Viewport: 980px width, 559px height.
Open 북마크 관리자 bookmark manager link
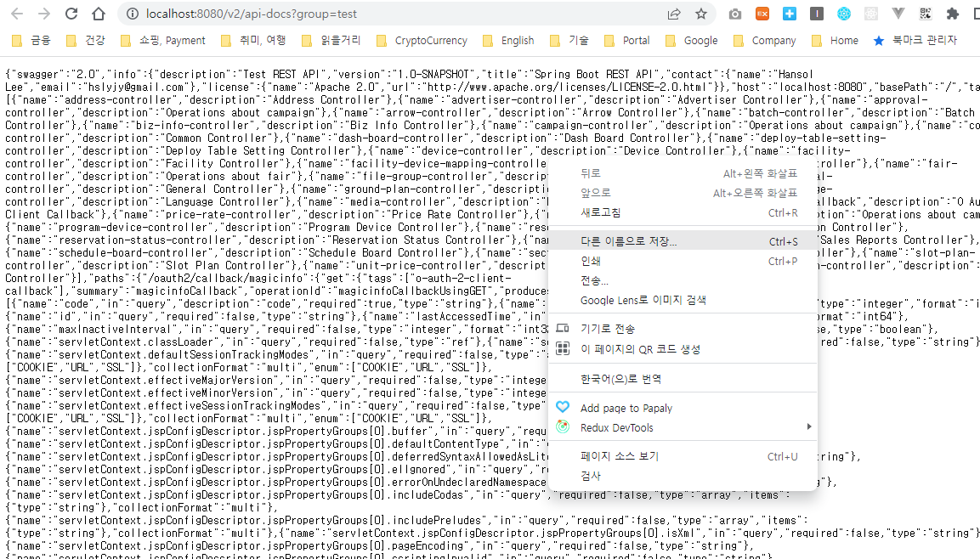[915, 41]
